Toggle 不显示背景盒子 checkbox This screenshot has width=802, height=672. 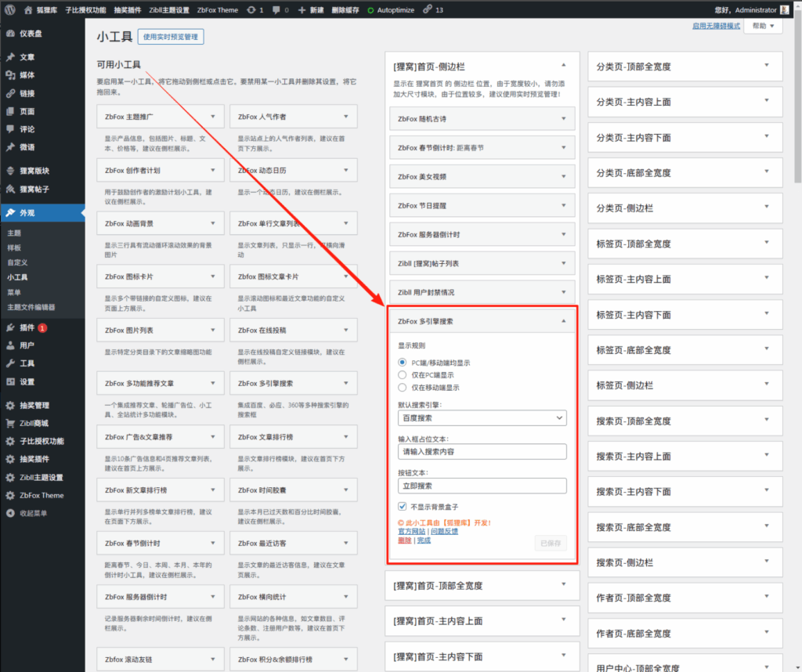coord(402,506)
